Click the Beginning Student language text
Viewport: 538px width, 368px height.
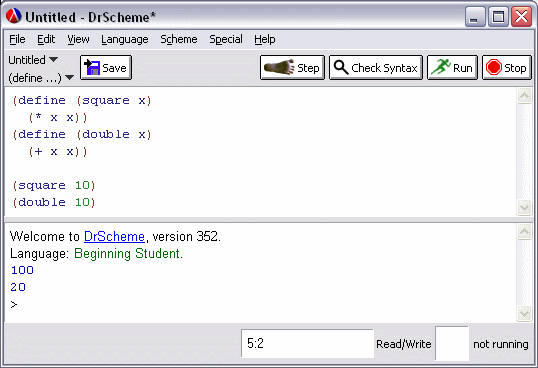pyautogui.click(x=127, y=254)
